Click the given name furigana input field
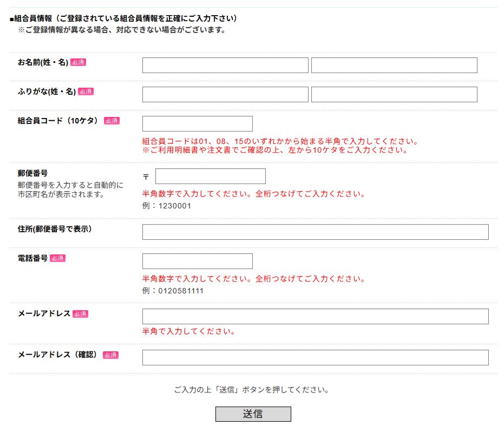Image resolution: width=504 pixels, height=432 pixels. (x=393, y=94)
